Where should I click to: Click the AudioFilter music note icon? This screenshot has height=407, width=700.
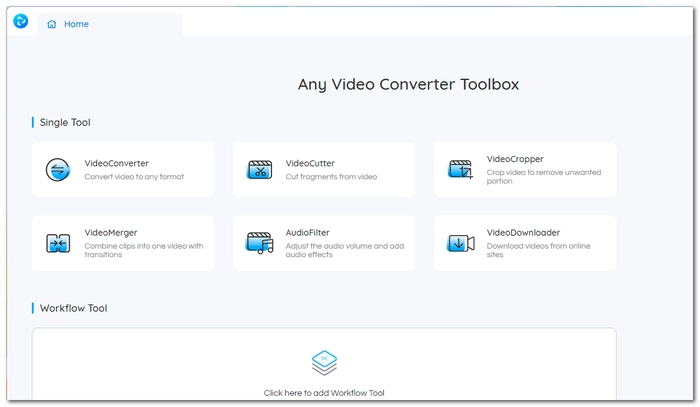click(260, 243)
